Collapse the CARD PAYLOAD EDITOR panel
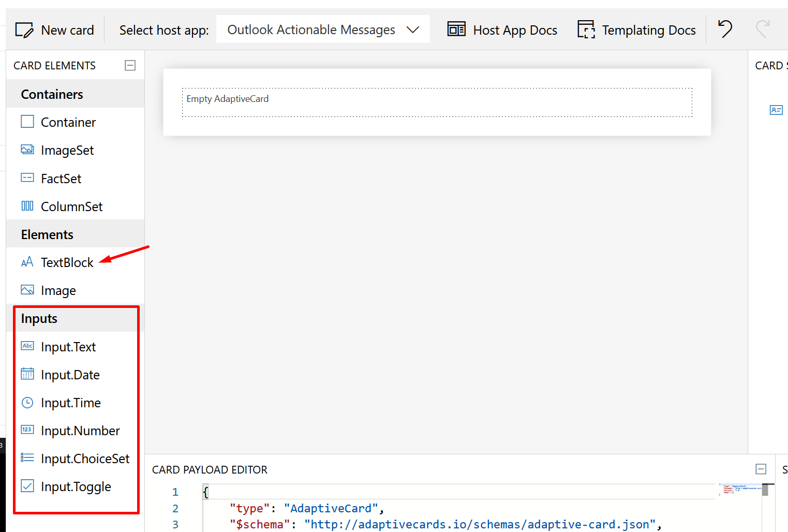Viewport: 788px width, 532px height. (761, 469)
